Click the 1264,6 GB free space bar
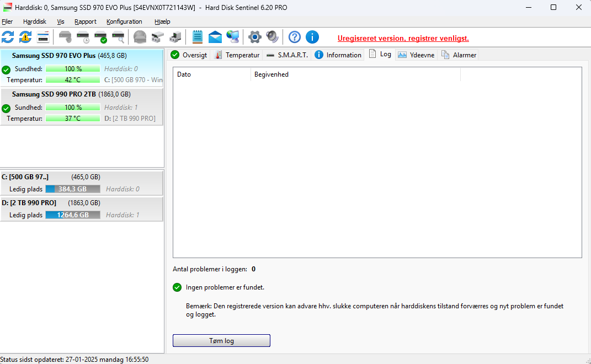591x364 pixels. [x=73, y=215]
